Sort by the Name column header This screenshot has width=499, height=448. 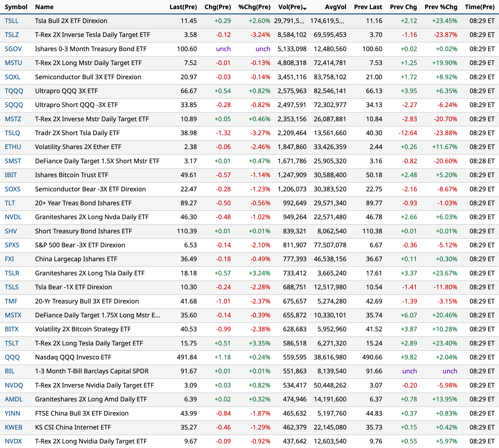pos(44,7)
